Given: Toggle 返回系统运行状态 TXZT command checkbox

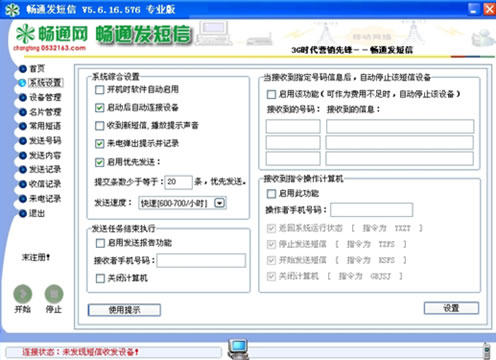Looking at the screenshot, I should coord(271,228).
